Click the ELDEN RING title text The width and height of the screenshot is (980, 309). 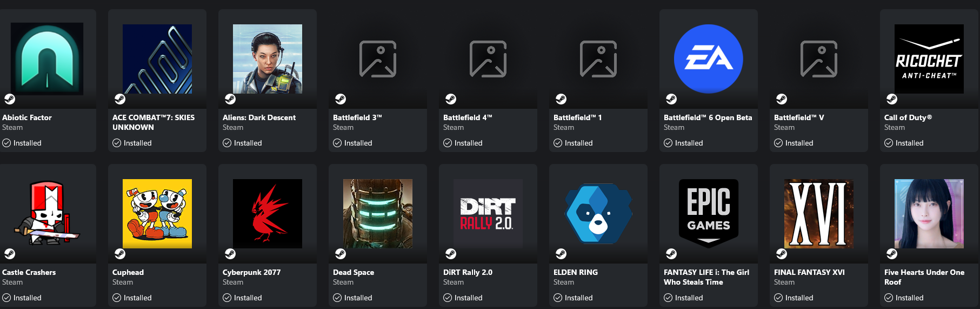pos(576,272)
